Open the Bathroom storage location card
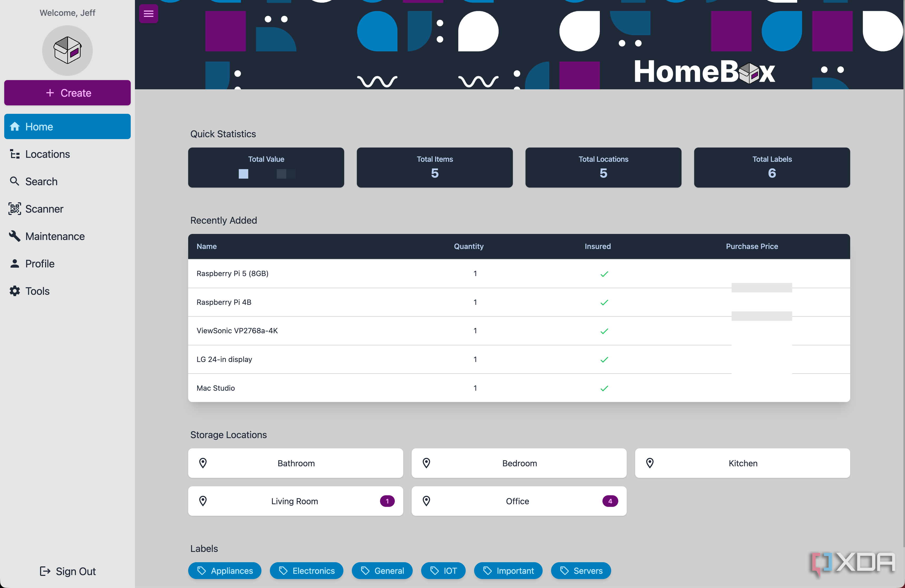The height and width of the screenshot is (588, 905). [295, 463]
